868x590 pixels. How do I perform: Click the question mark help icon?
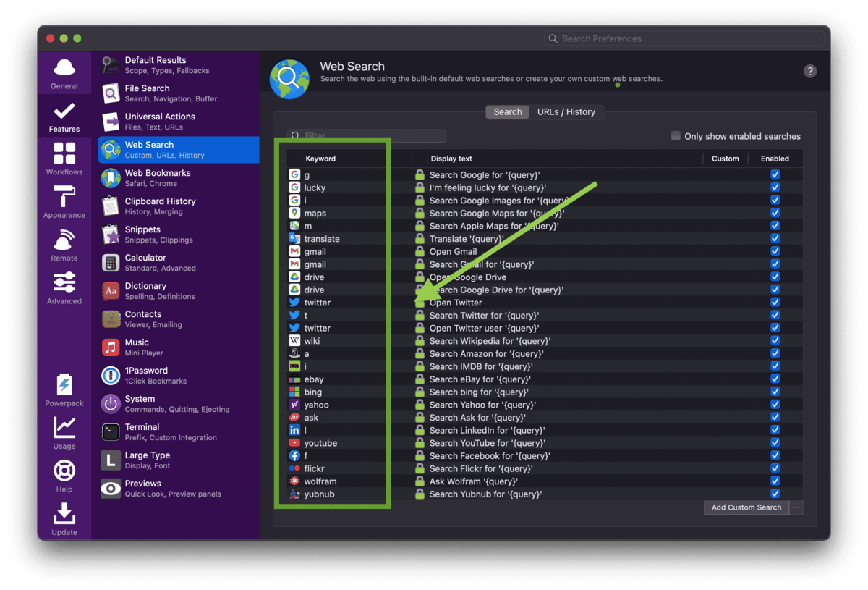coord(810,71)
